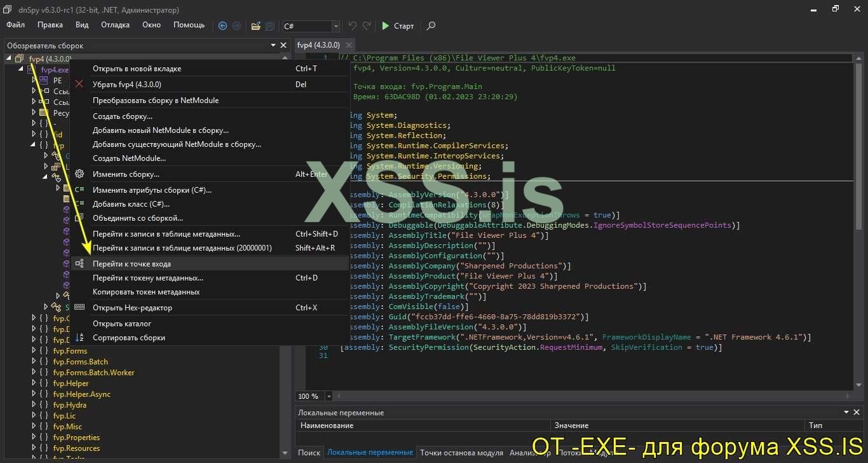Image resolution: width=868 pixels, height=463 pixels.
Task: Click the PE node icon in the tree
Action: [x=43, y=81]
